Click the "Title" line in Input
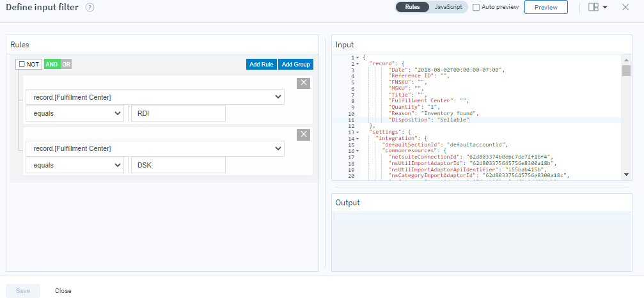Image resolution: width=644 pixels, height=298 pixels. click(x=407, y=95)
